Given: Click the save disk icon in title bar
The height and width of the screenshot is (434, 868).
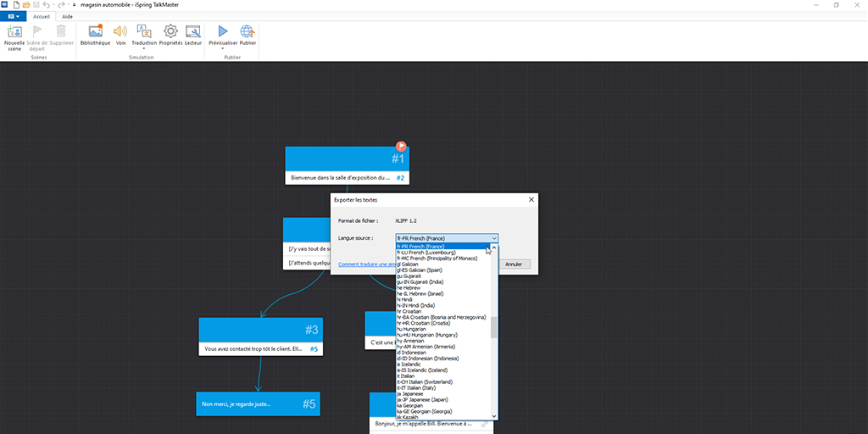Looking at the screenshot, I should click(36, 4).
